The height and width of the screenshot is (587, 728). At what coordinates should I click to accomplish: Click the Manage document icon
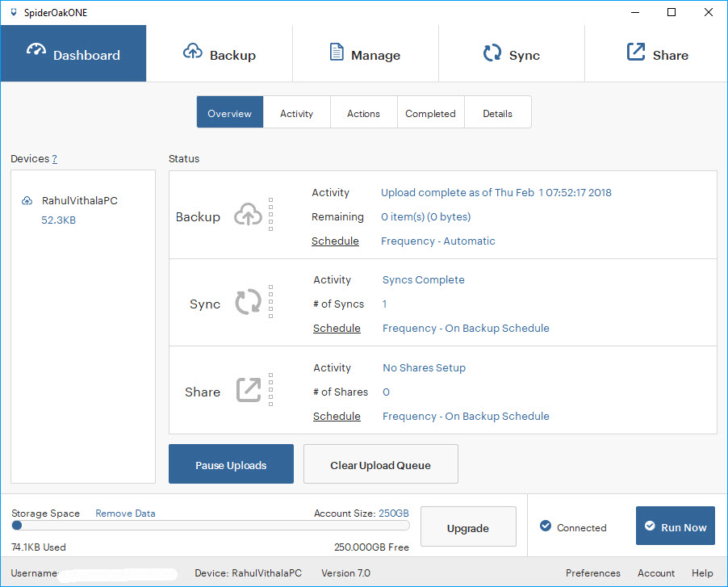click(x=337, y=52)
